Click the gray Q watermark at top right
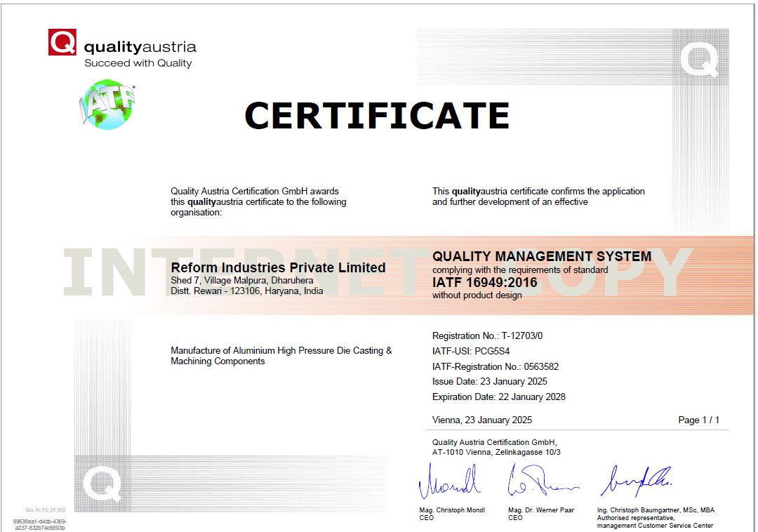Image resolution: width=758 pixels, height=532 pixels. 699,59
